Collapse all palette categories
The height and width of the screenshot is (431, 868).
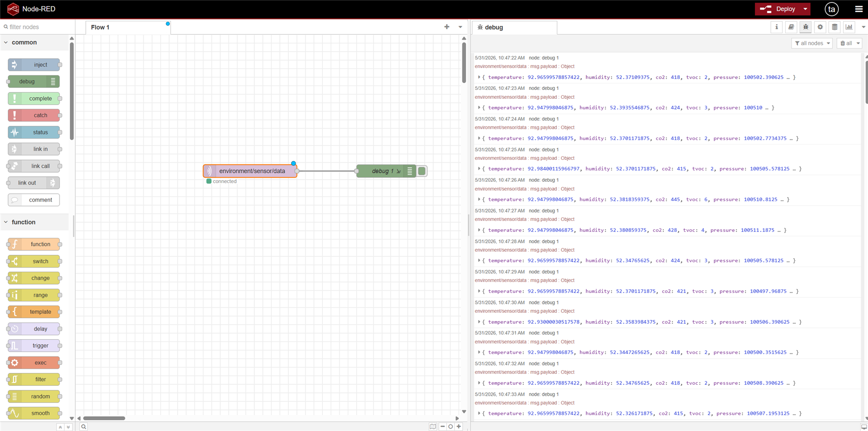coord(60,427)
